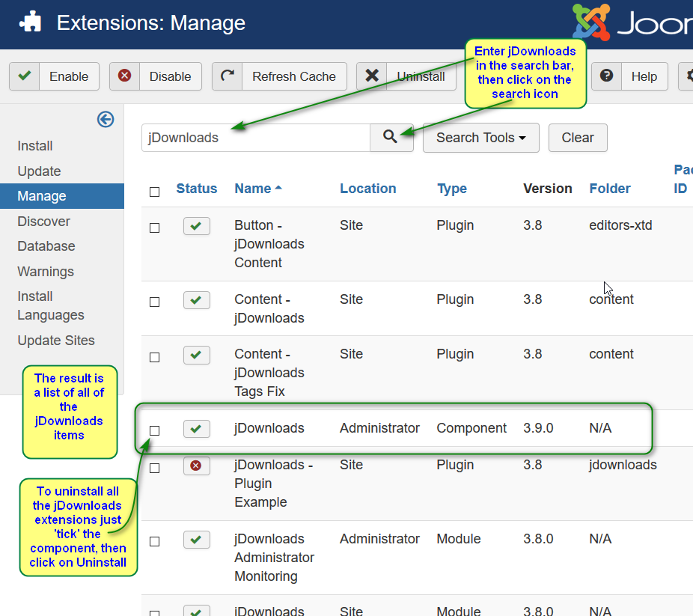Click the search magnifier icon

pyautogui.click(x=390, y=136)
